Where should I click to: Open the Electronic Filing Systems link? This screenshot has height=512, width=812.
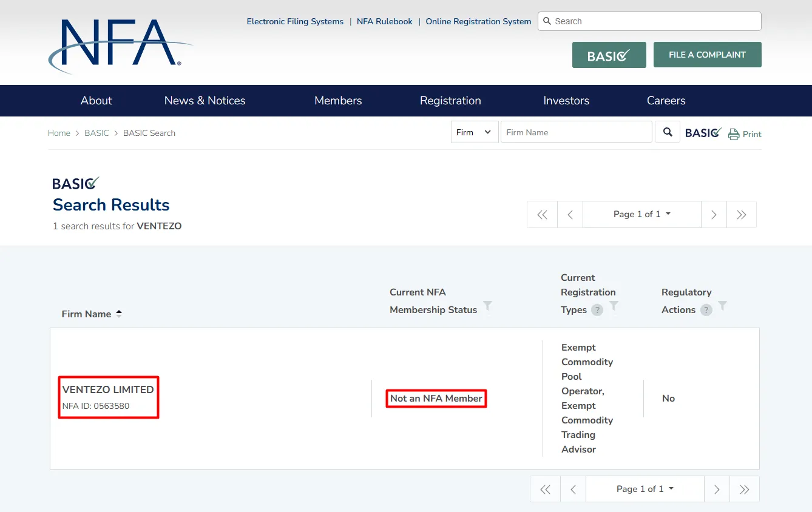click(295, 21)
